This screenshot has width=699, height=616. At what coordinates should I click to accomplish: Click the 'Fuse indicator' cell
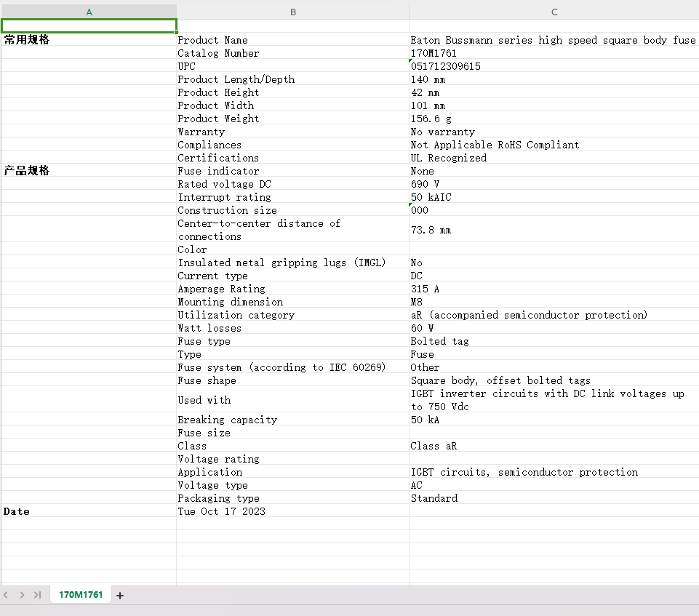point(293,171)
